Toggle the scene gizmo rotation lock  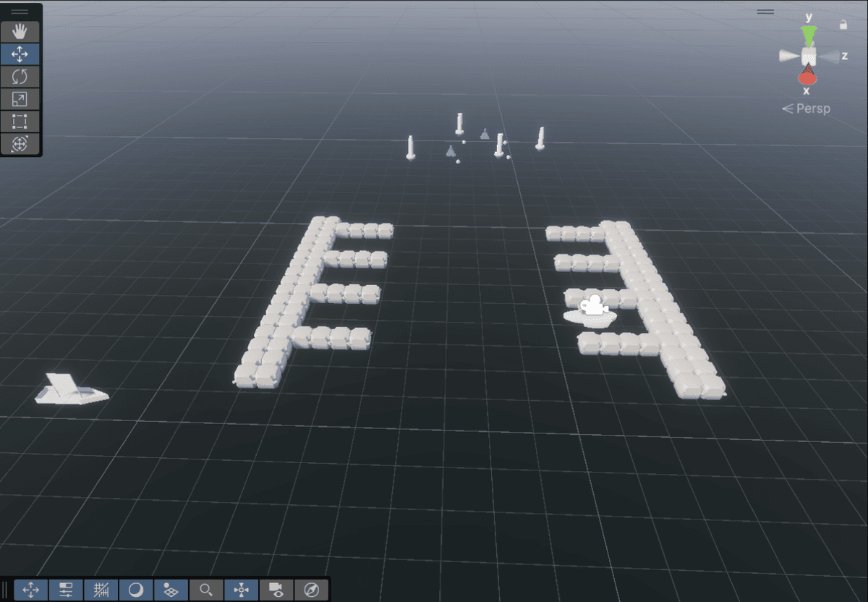843,25
